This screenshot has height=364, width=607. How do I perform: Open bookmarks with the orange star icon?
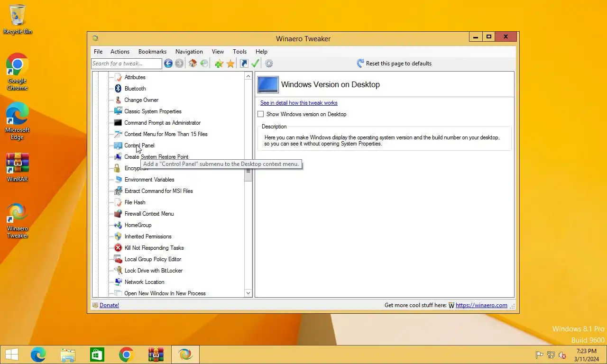230,64
